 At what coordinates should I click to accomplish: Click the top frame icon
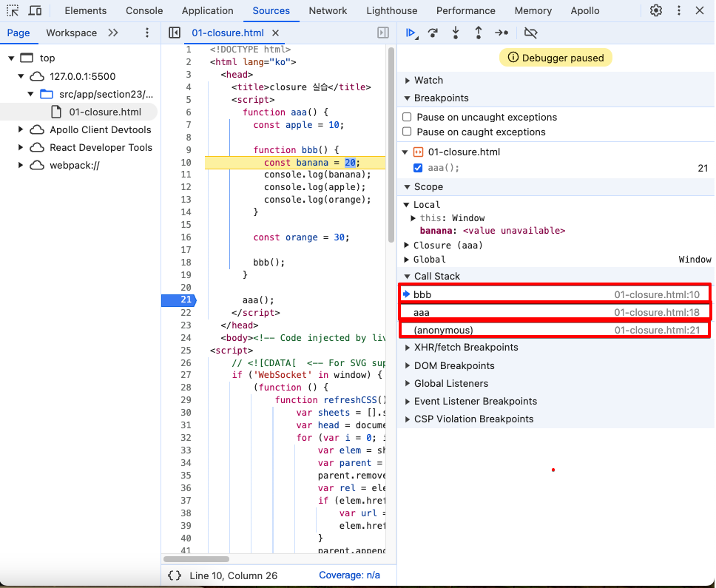(x=27, y=58)
